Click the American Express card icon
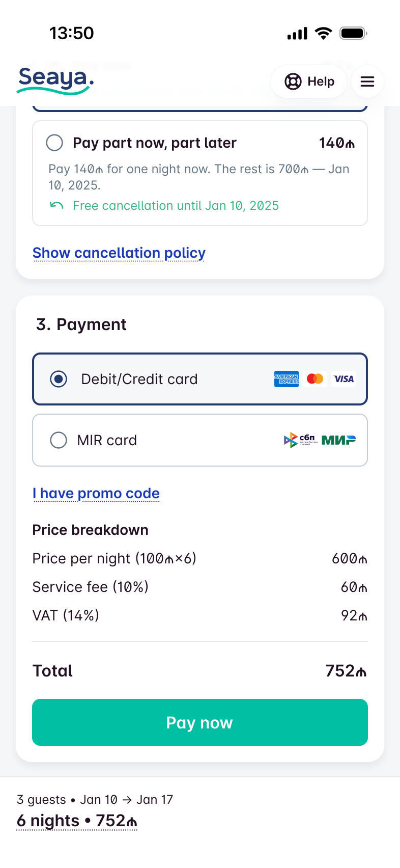 click(287, 379)
